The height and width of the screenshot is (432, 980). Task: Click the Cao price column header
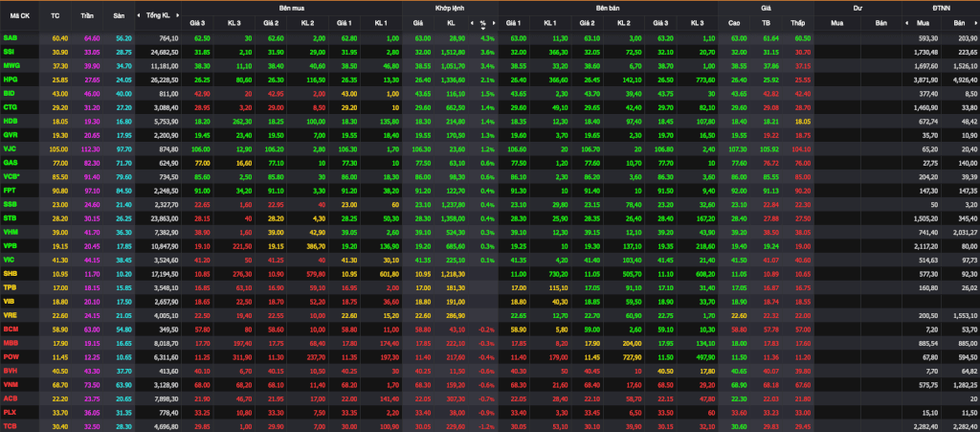(734, 22)
